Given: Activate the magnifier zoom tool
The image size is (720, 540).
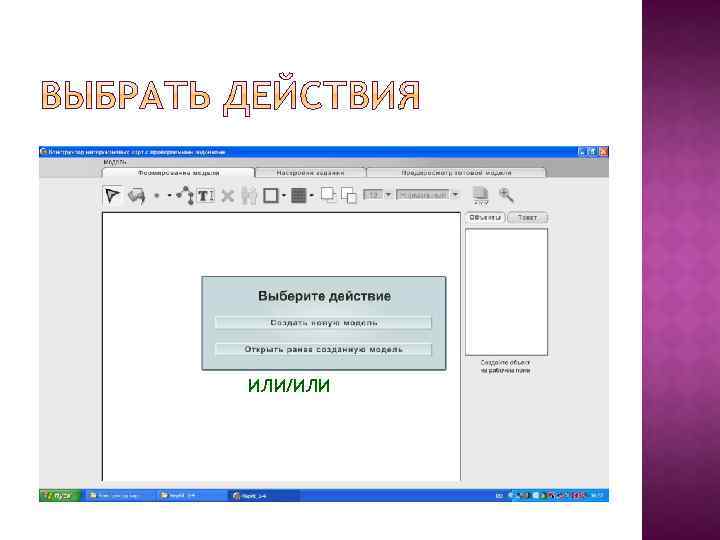Looking at the screenshot, I should (506, 195).
